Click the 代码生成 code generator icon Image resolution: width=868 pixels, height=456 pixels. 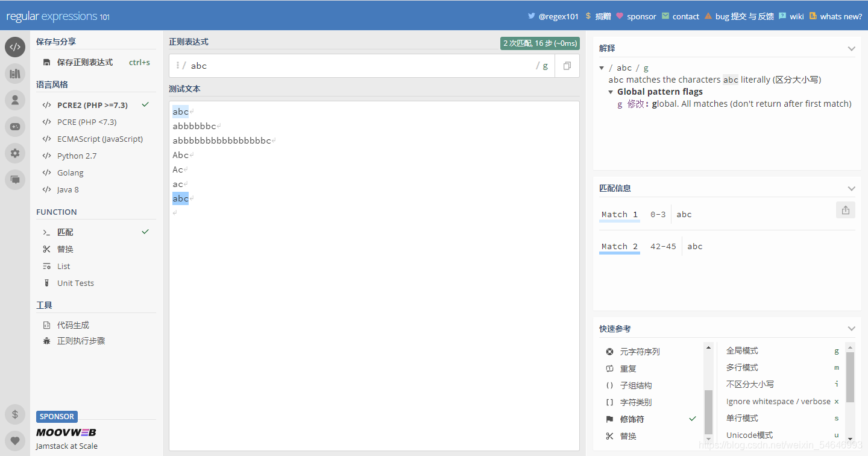point(47,325)
